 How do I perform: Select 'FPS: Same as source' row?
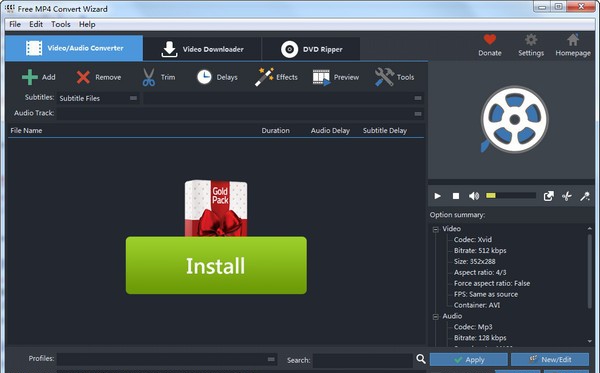click(x=486, y=294)
